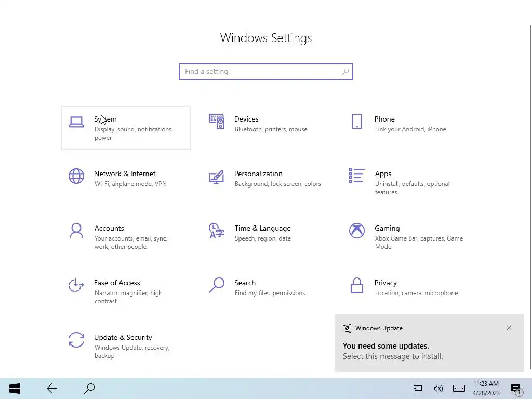Open Time & Language label

(x=262, y=229)
